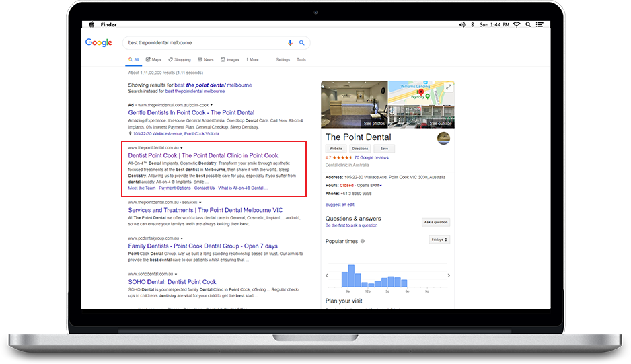Viewport: 631px width, 364px height.
Task: Open 'Services and Treatments' result
Action: point(205,210)
